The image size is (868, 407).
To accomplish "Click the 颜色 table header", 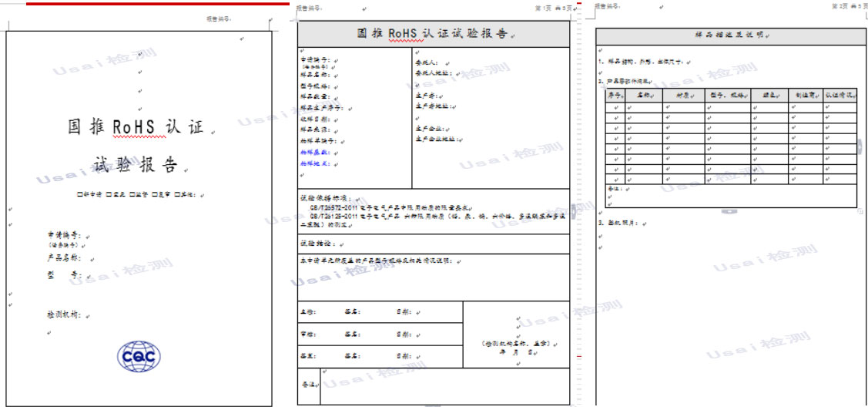I will point(770,95).
